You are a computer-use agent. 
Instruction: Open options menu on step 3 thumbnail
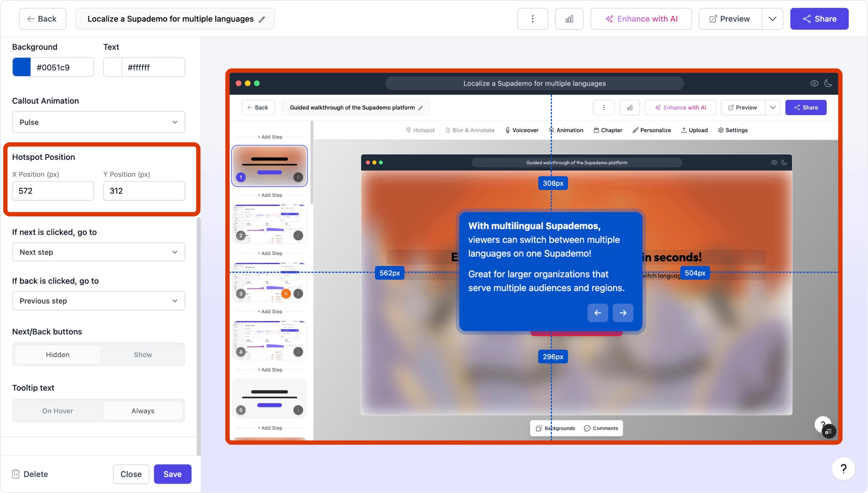coord(298,294)
